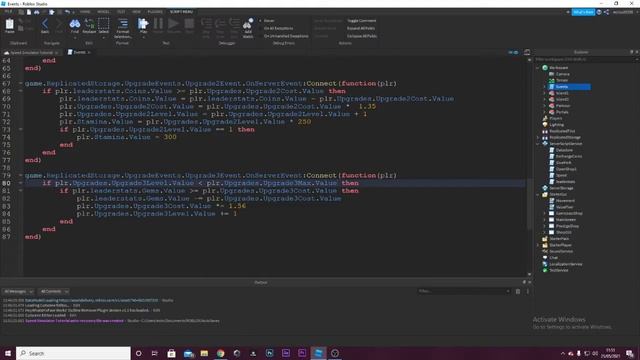Open Google Chrome from the taskbar
Viewport: 640px width, 360px height.
pos(220,353)
